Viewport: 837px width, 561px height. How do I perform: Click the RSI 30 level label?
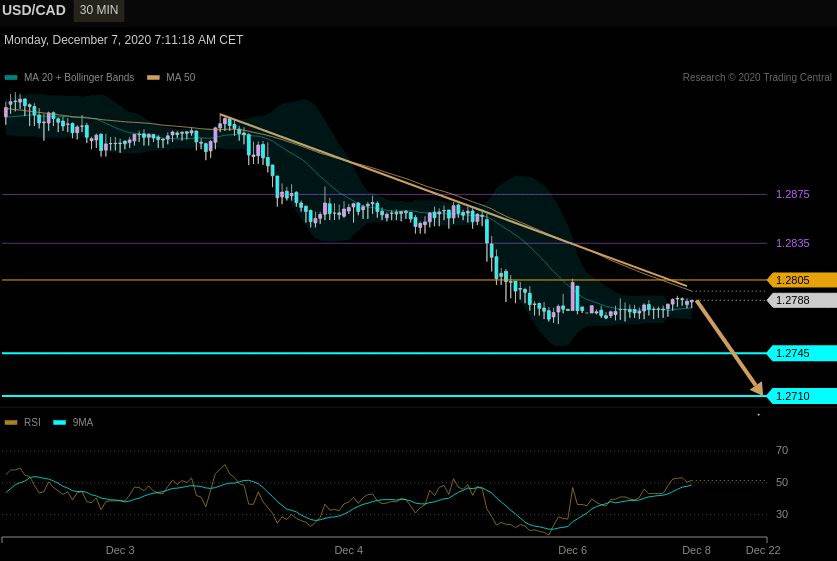click(x=782, y=515)
